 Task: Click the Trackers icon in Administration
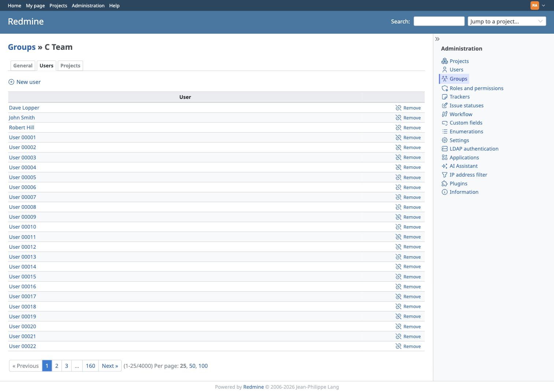[444, 97]
